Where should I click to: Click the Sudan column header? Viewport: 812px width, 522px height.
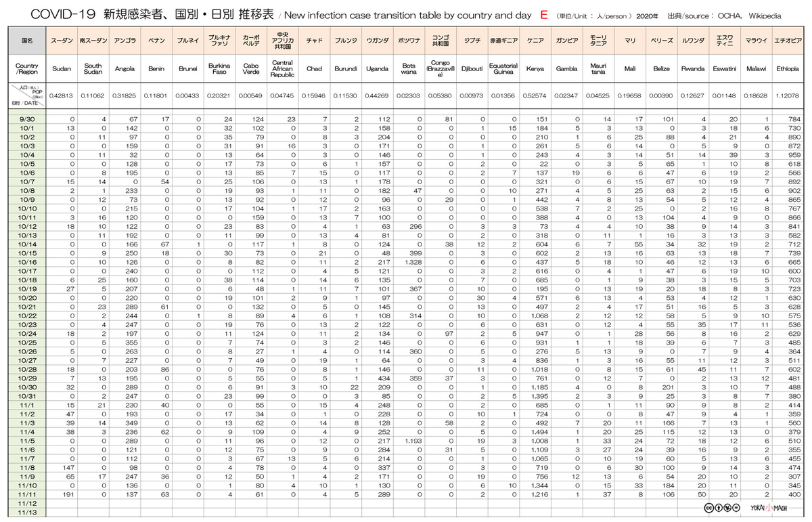click(x=62, y=69)
